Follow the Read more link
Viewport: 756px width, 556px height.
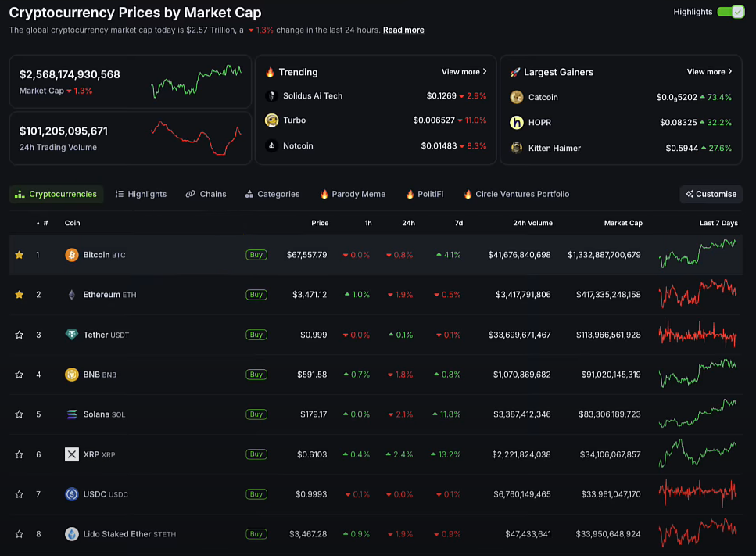[403, 30]
